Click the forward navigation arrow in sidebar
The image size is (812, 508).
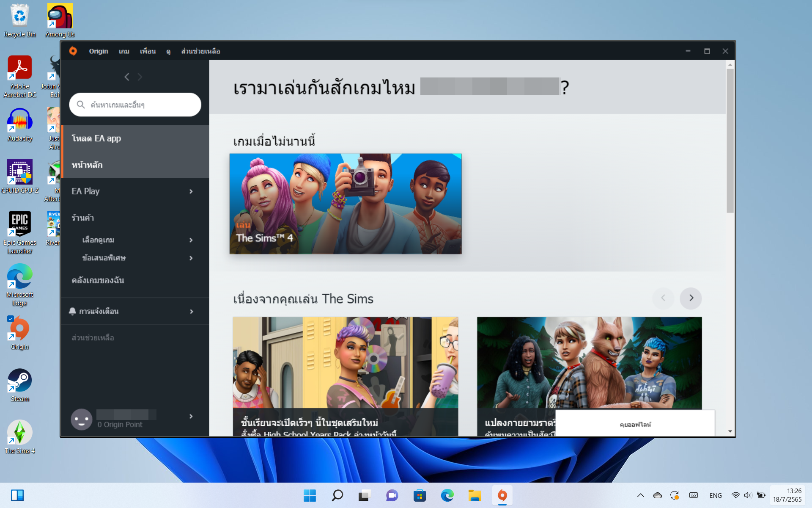[x=140, y=77]
